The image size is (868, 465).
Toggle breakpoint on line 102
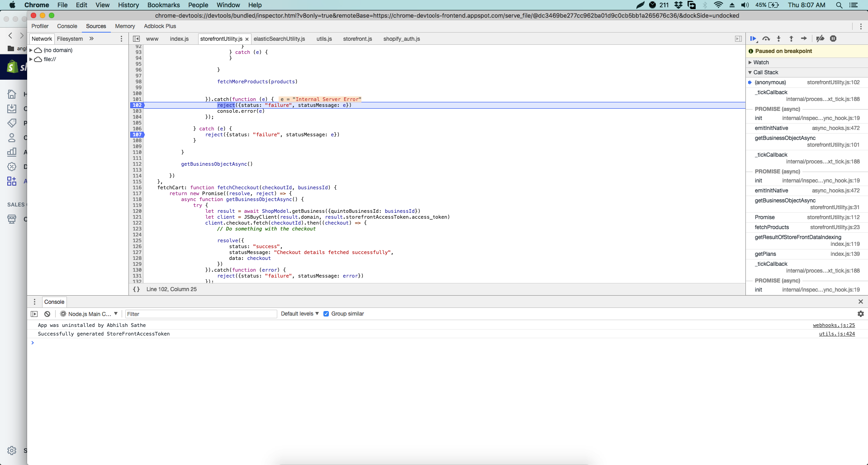(x=136, y=105)
